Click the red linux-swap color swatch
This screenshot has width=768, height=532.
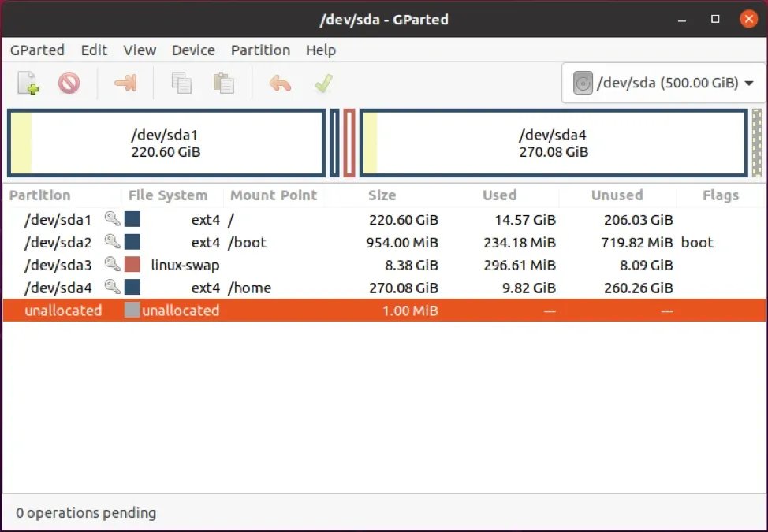(132, 264)
